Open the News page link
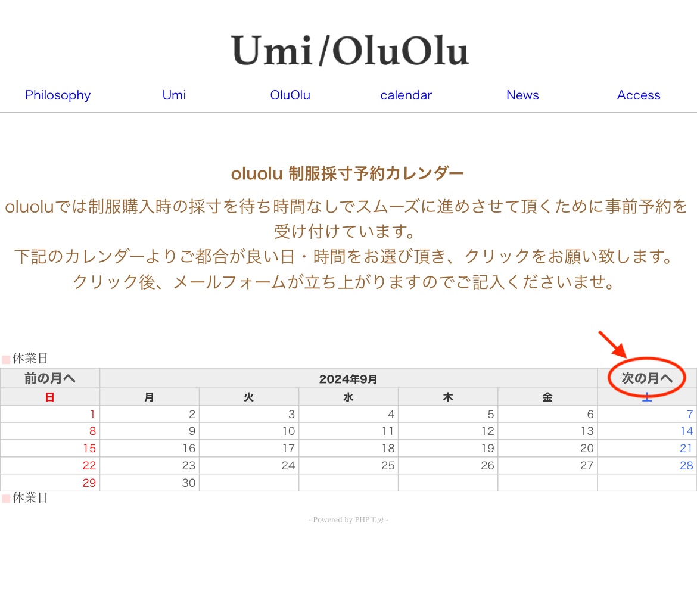Image resolution: width=697 pixels, height=616 pixels. pyautogui.click(x=522, y=95)
